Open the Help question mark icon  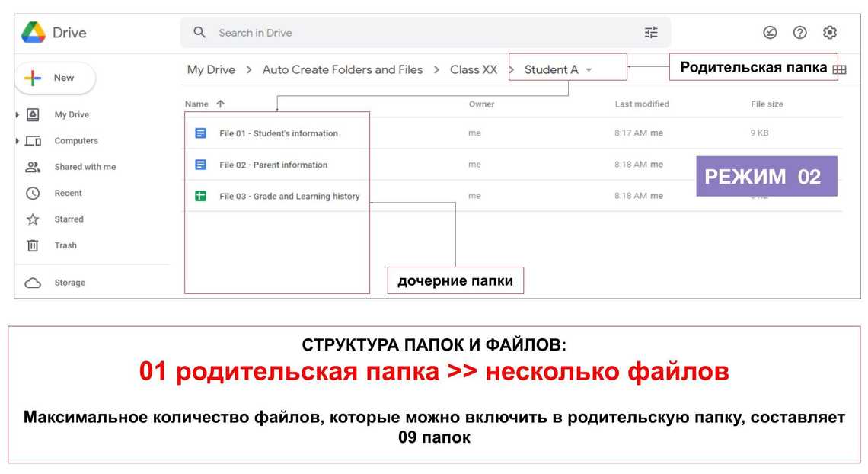tap(799, 33)
